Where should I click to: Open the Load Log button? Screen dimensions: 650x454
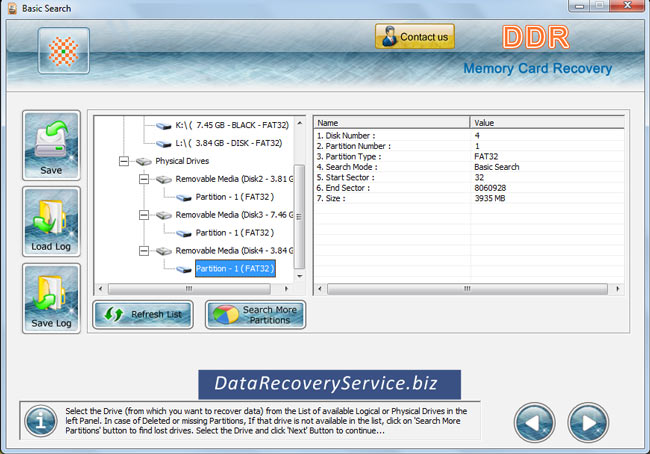51,222
